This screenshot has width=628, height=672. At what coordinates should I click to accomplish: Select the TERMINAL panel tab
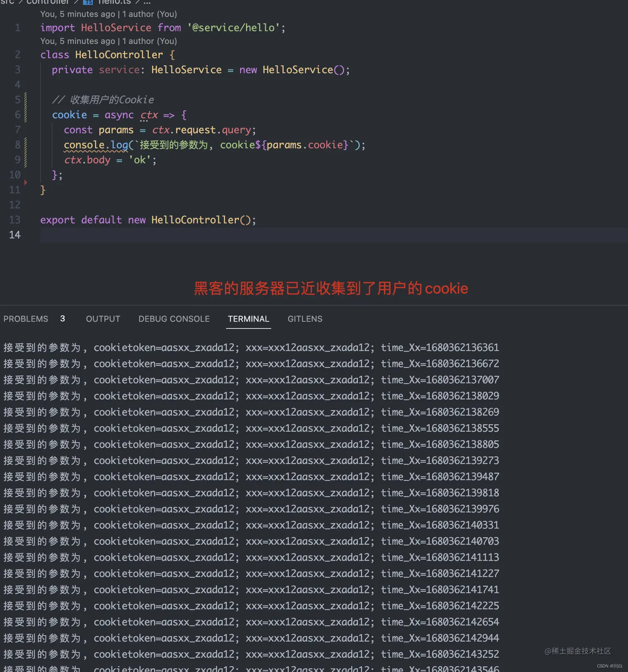tap(248, 319)
